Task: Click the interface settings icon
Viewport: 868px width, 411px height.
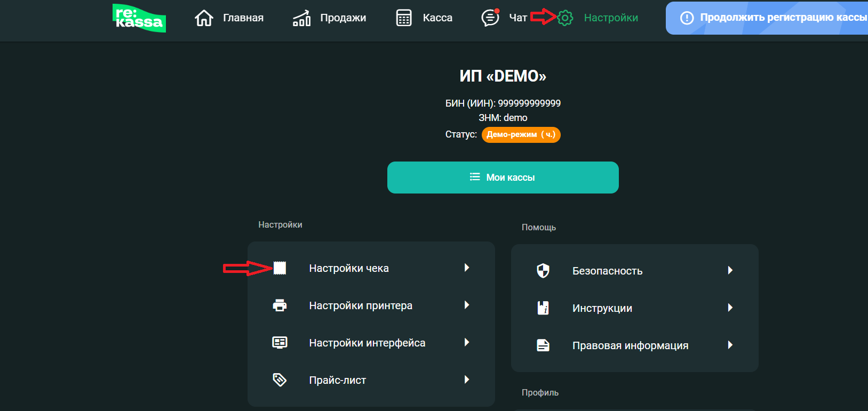Action: 280,343
